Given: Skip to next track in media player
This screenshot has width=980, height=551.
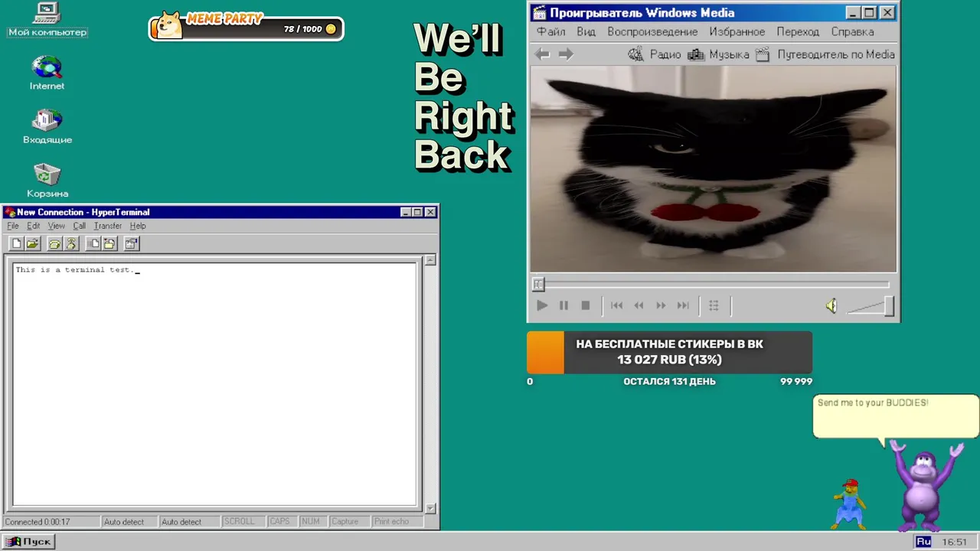Looking at the screenshot, I should click(684, 305).
